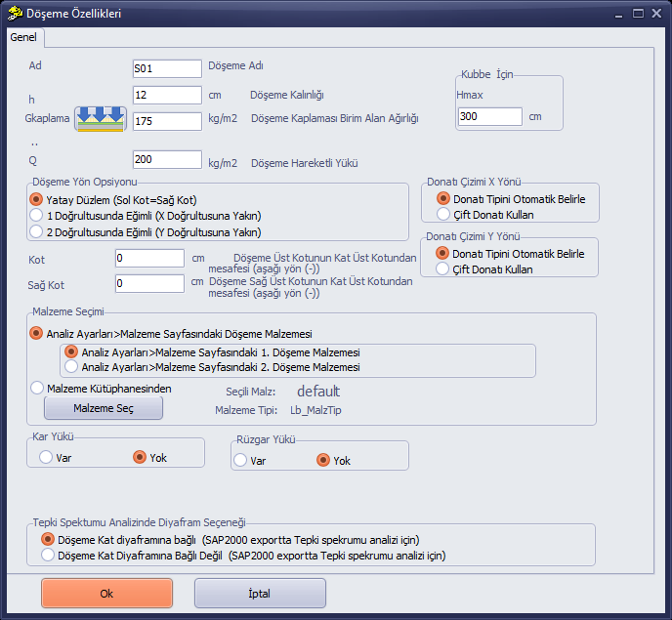672x620 pixels.
Task: Click the Kubbe İçin group title
Action: [x=486, y=74]
